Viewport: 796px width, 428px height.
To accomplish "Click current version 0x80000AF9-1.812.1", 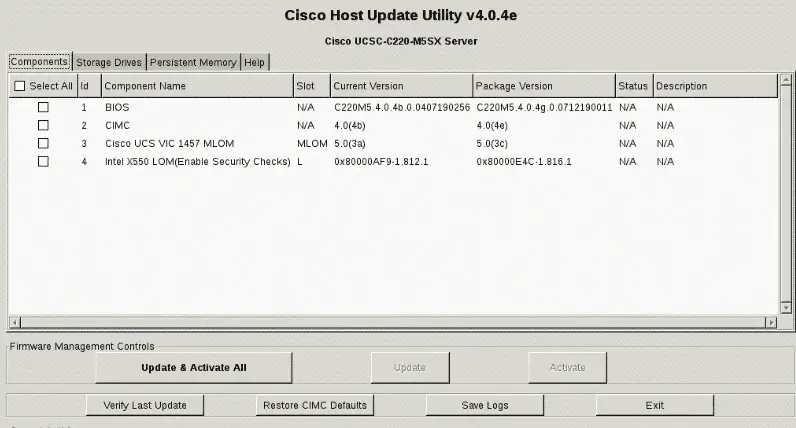I will tap(381, 161).
